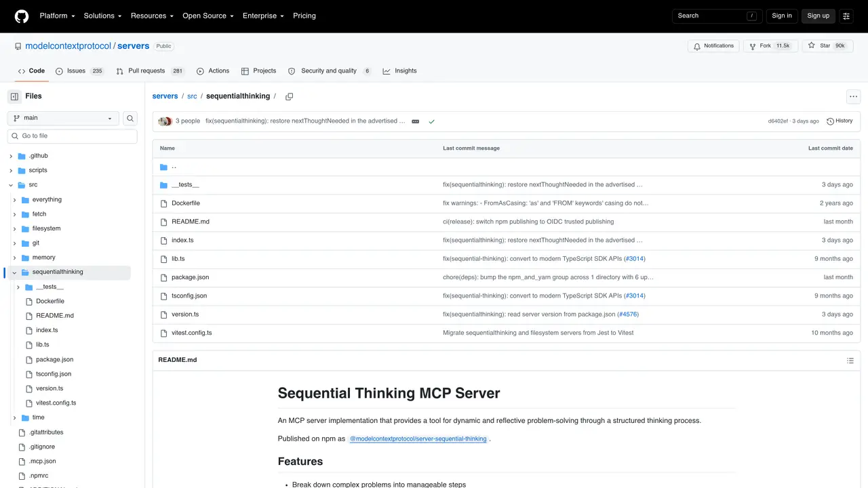Screen dimensions: 868x488
Task: Click the global navigation menu icon beside Sign up
Action: pyautogui.click(x=846, y=16)
